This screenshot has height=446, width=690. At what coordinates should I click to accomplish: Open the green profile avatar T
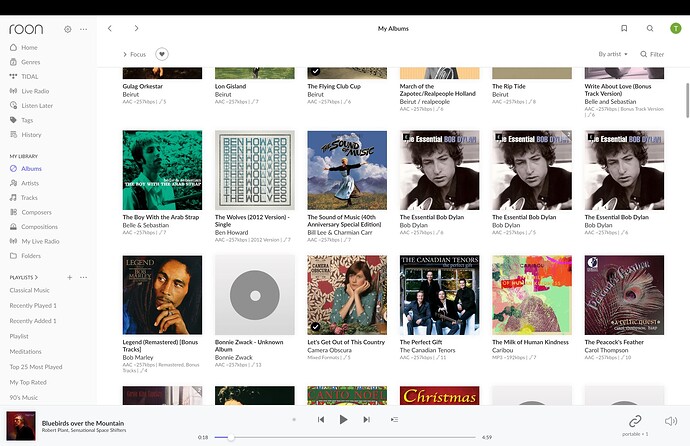(x=675, y=28)
